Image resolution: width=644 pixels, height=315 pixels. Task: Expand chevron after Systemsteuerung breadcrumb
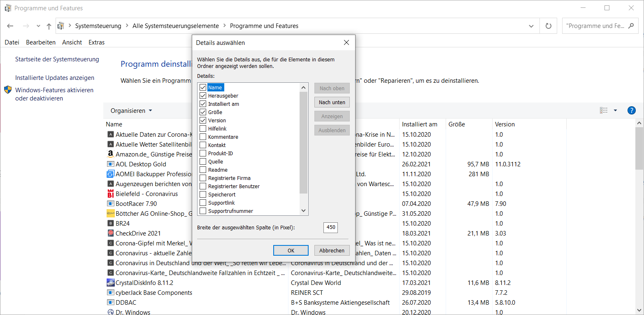[127, 26]
